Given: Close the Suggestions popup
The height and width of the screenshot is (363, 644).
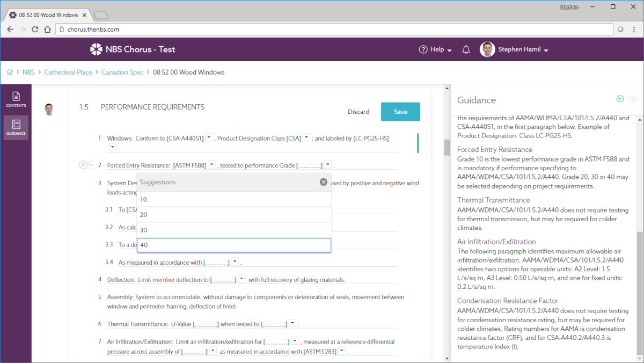Looking at the screenshot, I should [324, 182].
